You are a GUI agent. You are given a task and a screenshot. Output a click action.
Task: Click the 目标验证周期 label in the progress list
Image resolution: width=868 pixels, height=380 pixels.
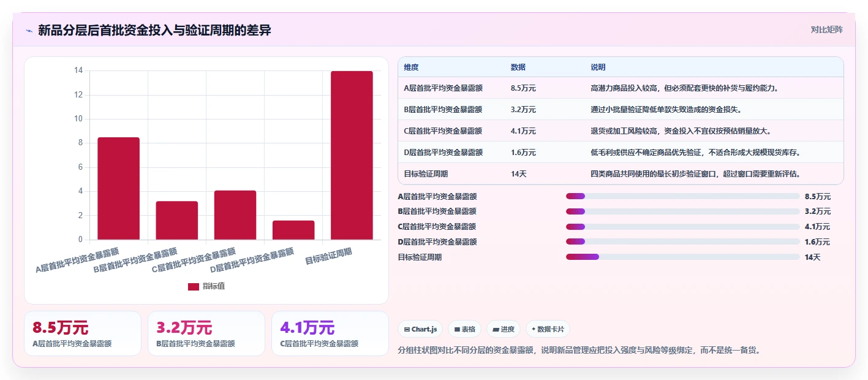420,257
